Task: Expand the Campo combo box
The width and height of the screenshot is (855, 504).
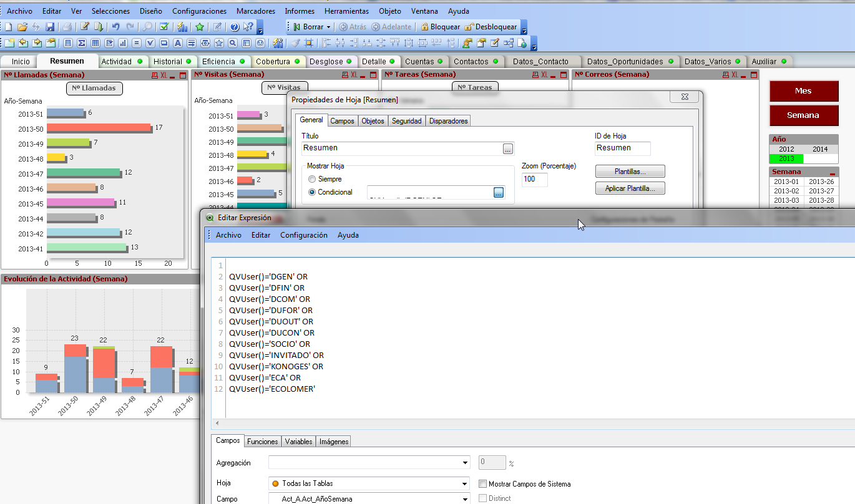Action: [x=466, y=498]
